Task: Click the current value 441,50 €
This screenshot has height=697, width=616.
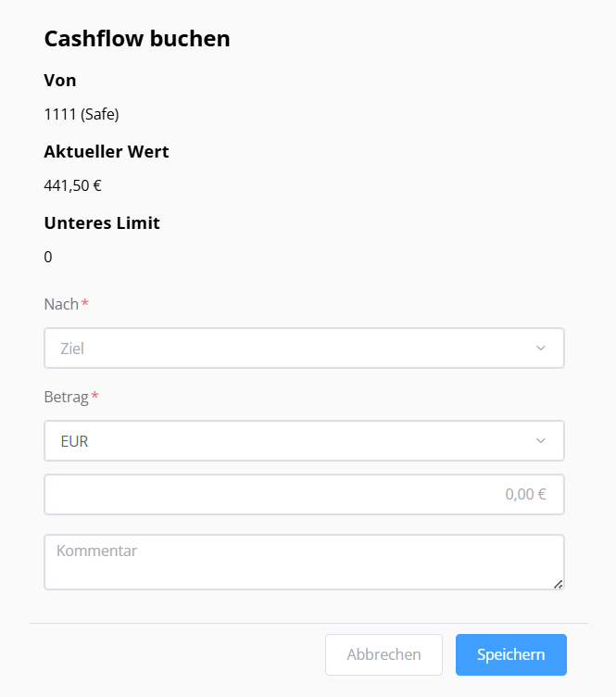Action: (72, 185)
